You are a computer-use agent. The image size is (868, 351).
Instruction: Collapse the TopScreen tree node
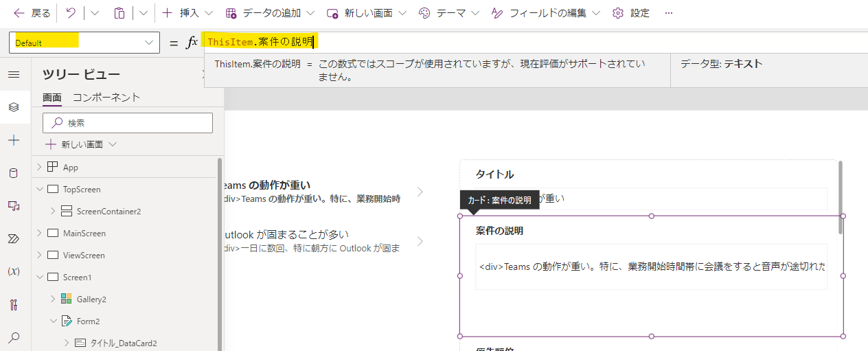[39, 189]
